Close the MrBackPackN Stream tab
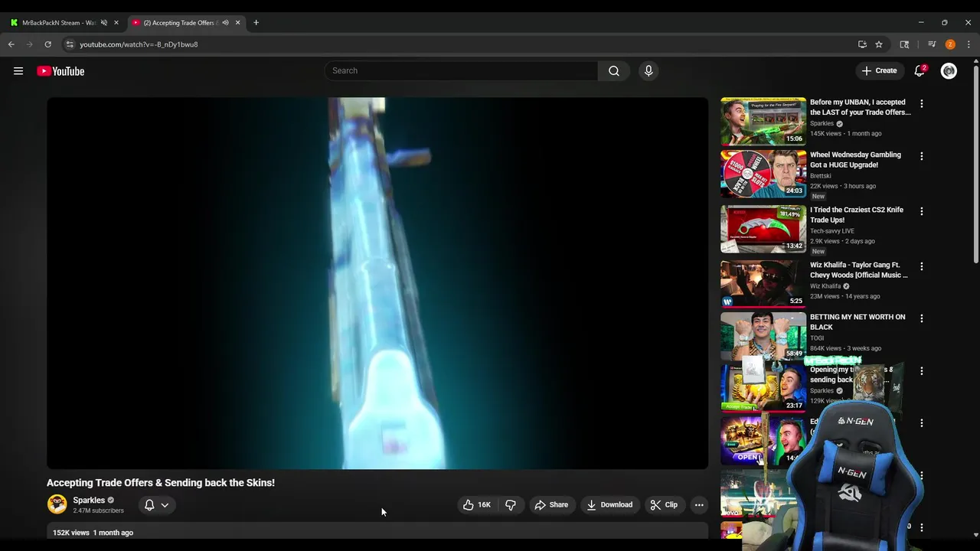 tap(116, 23)
